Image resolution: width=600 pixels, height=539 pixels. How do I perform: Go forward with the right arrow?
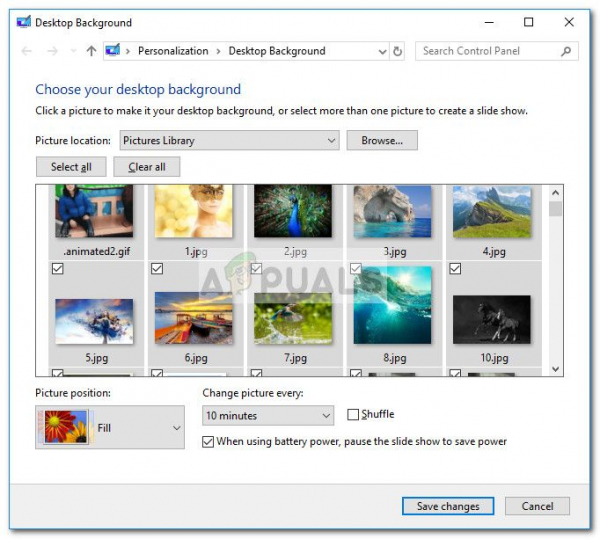[x=52, y=51]
